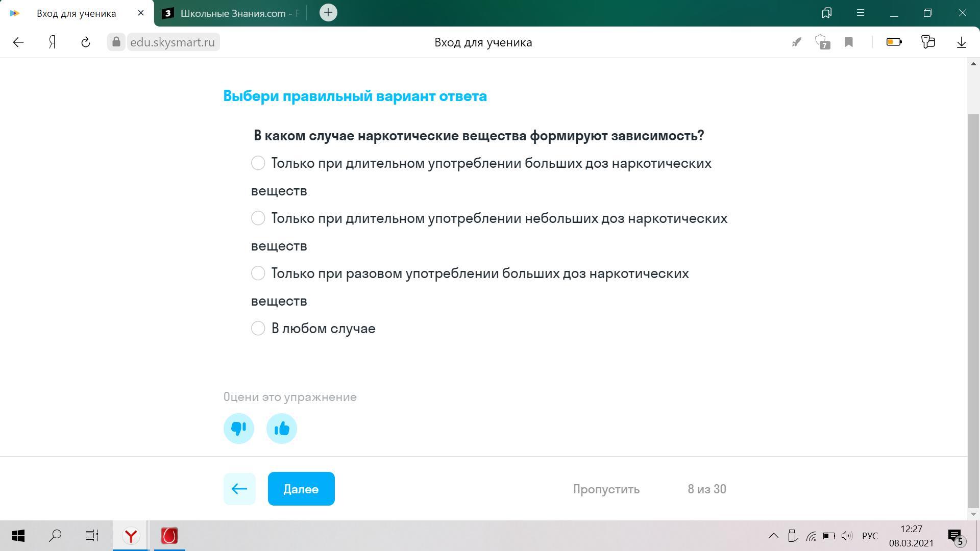The width and height of the screenshot is (980, 551).
Task: Open the ad-blocker shield icon with badge 7
Action: [822, 42]
